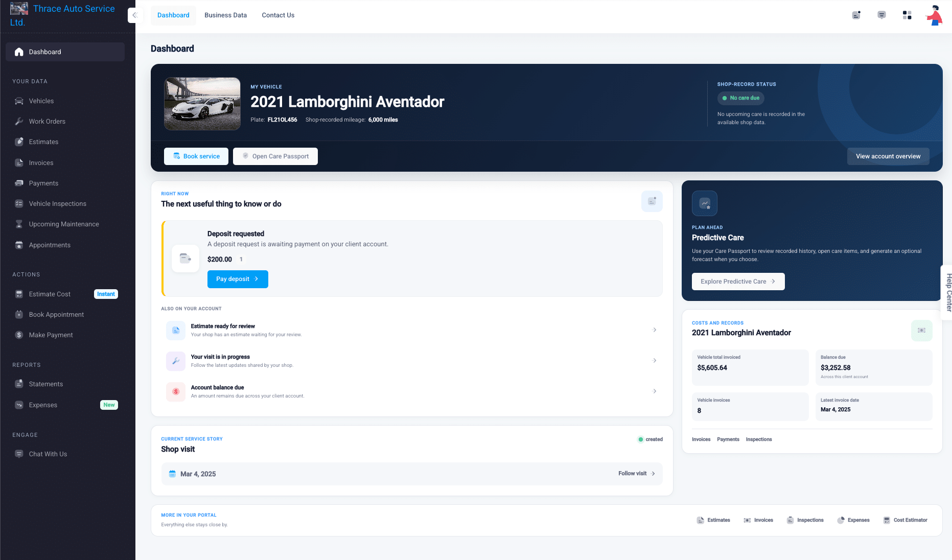Click the Instant badge next to Estimate Cost
This screenshot has width=952, height=560.
click(x=106, y=294)
